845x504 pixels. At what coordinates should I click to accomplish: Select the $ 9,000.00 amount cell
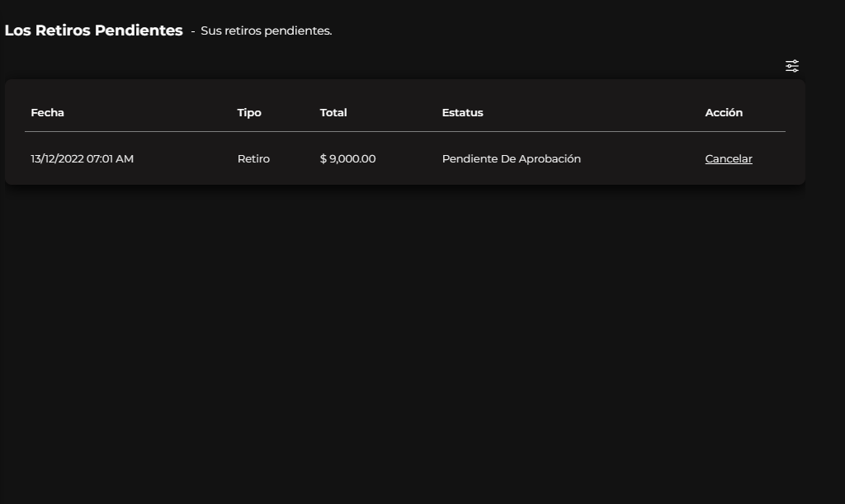pyautogui.click(x=347, y=159)
